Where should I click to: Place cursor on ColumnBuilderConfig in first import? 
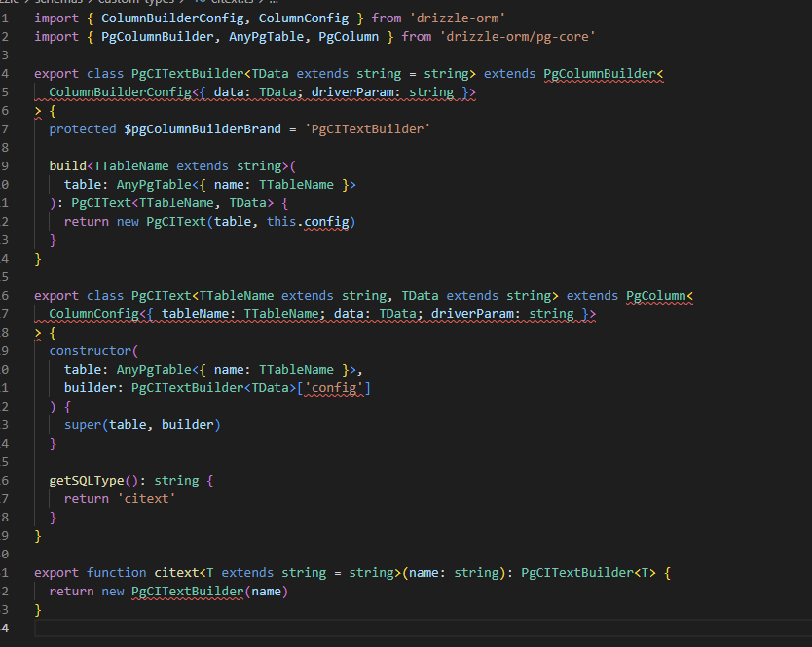pyautogui.click(x=172, y=18)
